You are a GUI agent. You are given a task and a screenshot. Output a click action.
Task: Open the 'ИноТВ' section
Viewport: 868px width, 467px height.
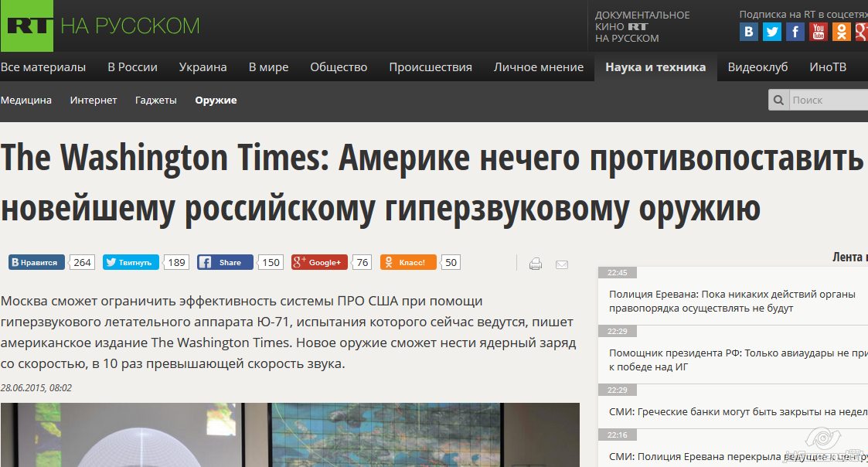(x=828, y=67)
